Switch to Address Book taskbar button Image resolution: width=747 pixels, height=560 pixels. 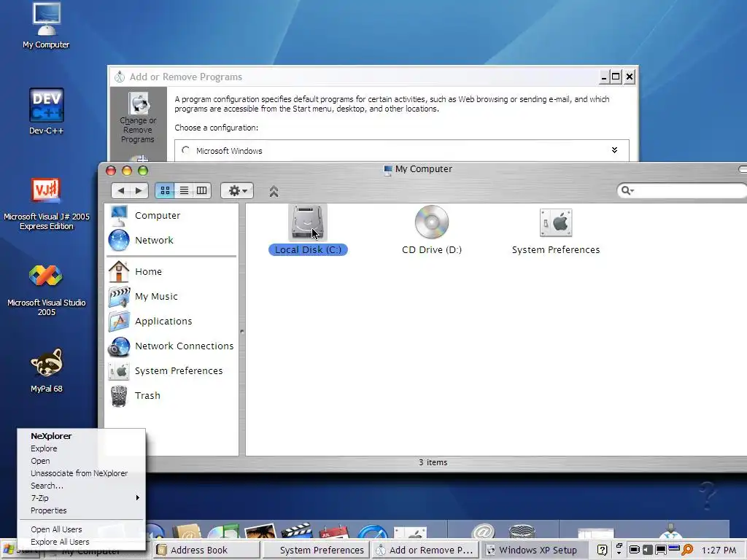tap(206, 550)
